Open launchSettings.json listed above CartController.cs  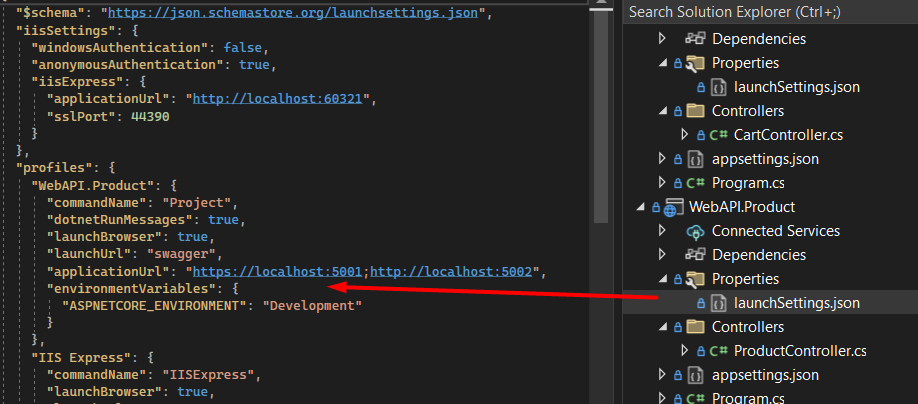point(796,87)
